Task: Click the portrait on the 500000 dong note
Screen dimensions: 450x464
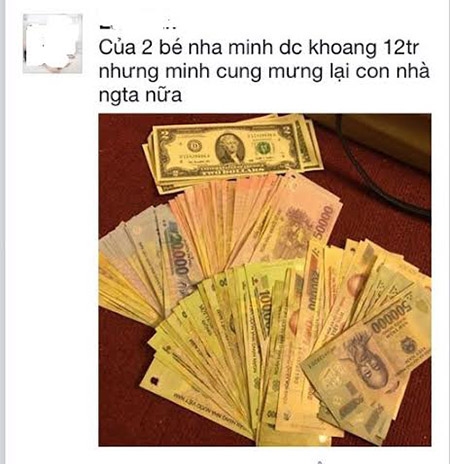Action: (x=367, y=360)
